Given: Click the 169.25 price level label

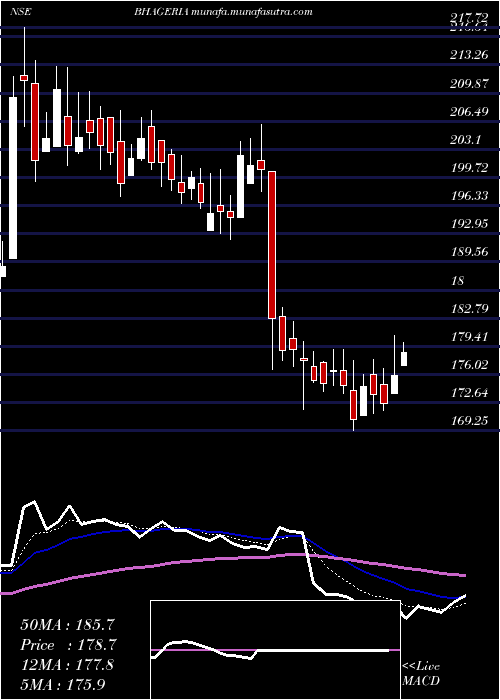Looking at the screenshot, I should point(469,421).
